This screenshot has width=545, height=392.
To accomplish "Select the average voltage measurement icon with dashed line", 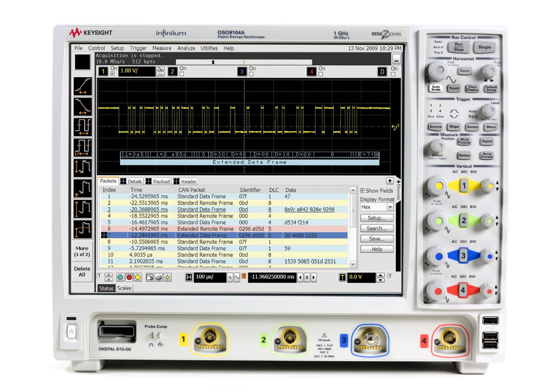I will pyautogui.click(x=83, y=229).
